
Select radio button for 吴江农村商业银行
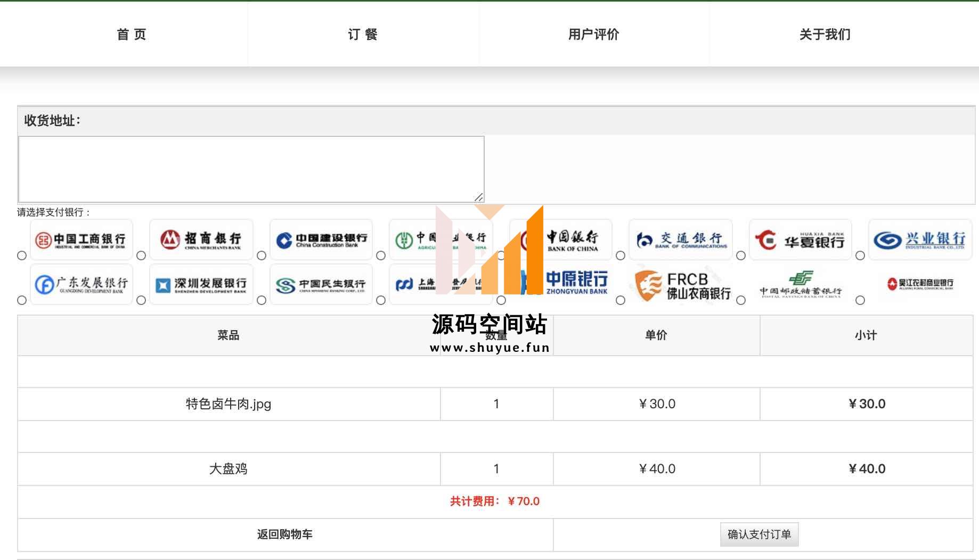860,300
